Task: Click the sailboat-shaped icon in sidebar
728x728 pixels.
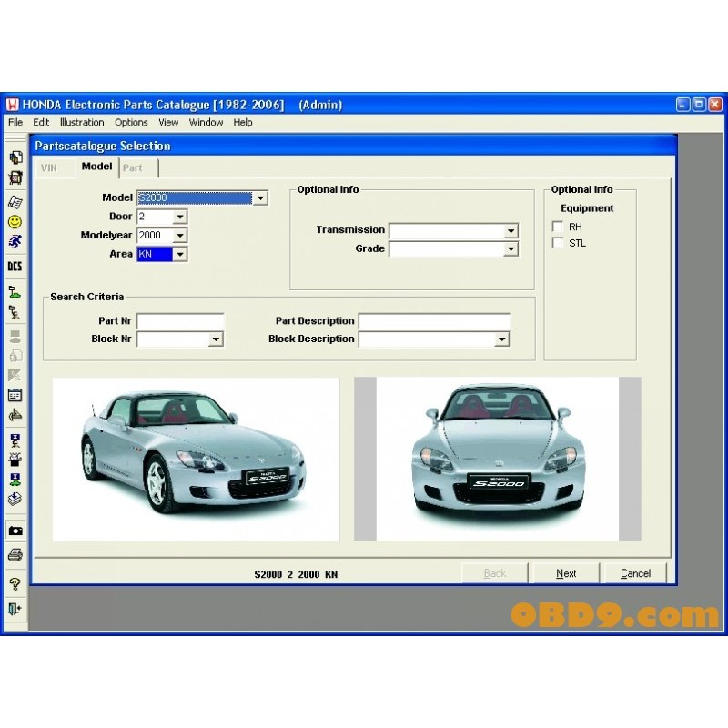Action: [x=15, y=415]
